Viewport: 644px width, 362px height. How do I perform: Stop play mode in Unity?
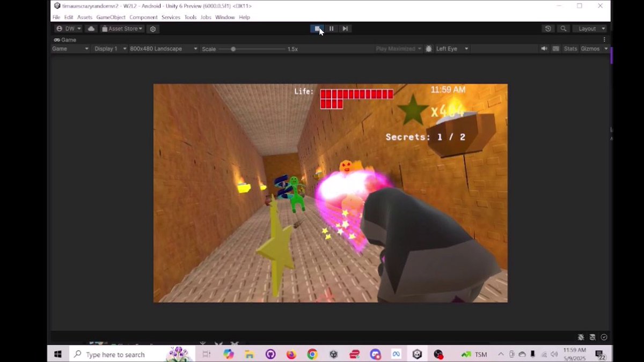pyautogui.click(x=317, y=28)
